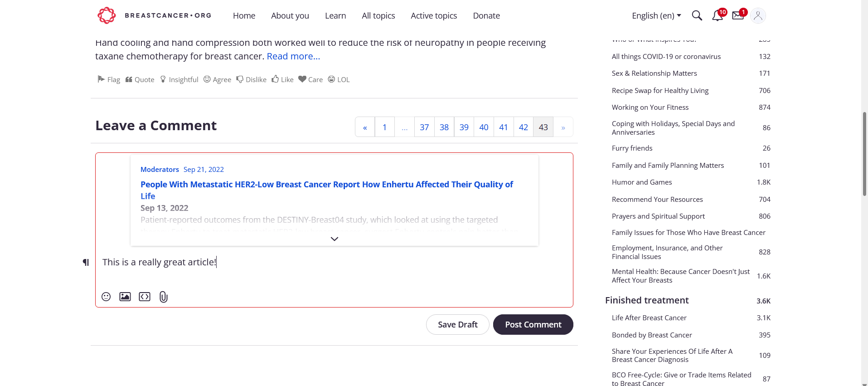Insert an image into the comment

(125, 297)
